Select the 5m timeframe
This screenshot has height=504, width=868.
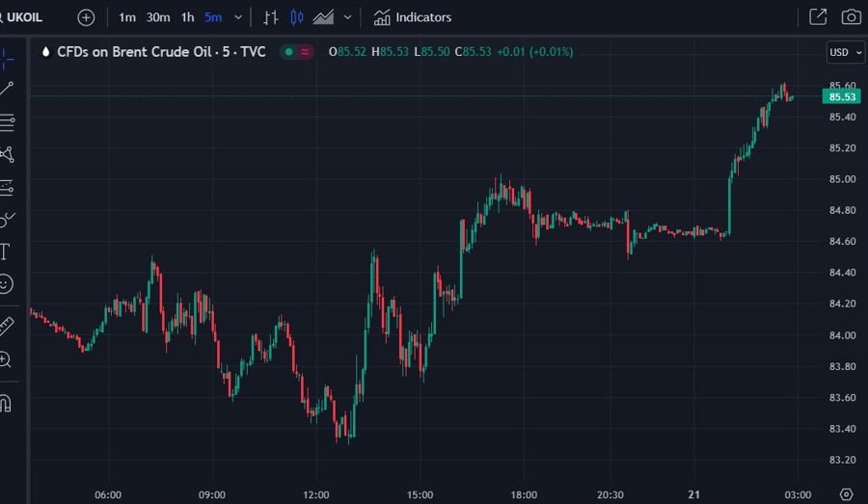[213, 17]
